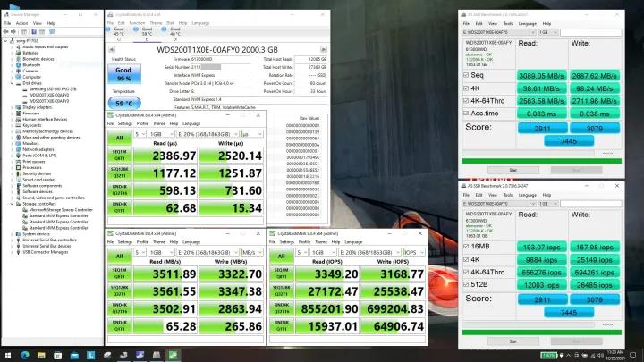Image resolution: width=644 pixels, height=362 pixels.
Task: Open the IOPS unit dropdown in CrystalDiskMark
Action: tap(414, 252)
